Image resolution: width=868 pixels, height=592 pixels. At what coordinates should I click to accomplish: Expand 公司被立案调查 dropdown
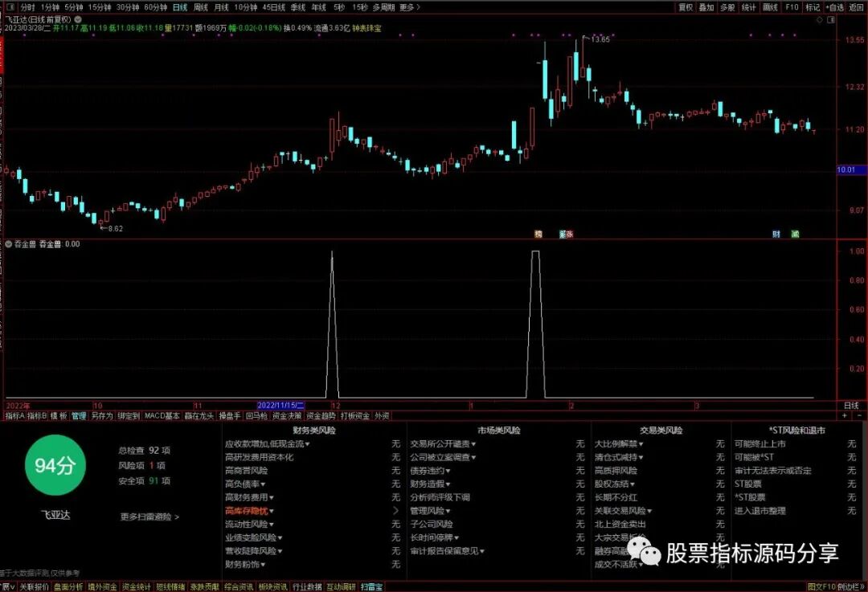click(x=474, y=458)
